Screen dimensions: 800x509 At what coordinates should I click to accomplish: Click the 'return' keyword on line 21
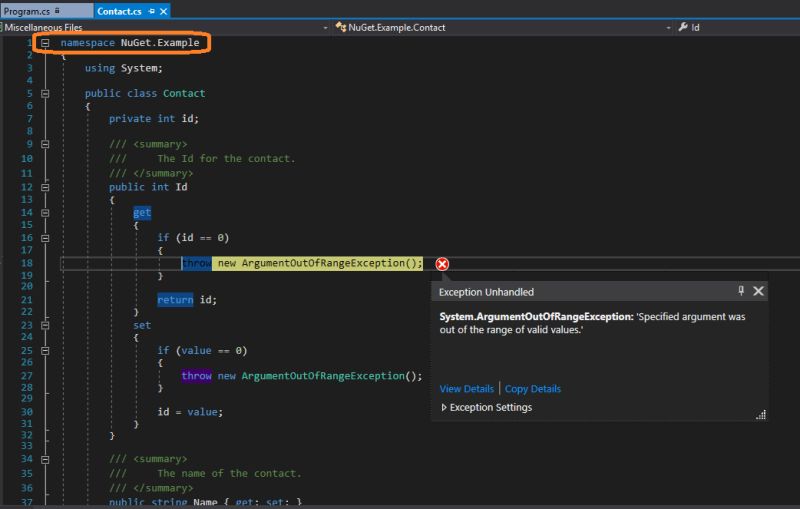[175, 300]
